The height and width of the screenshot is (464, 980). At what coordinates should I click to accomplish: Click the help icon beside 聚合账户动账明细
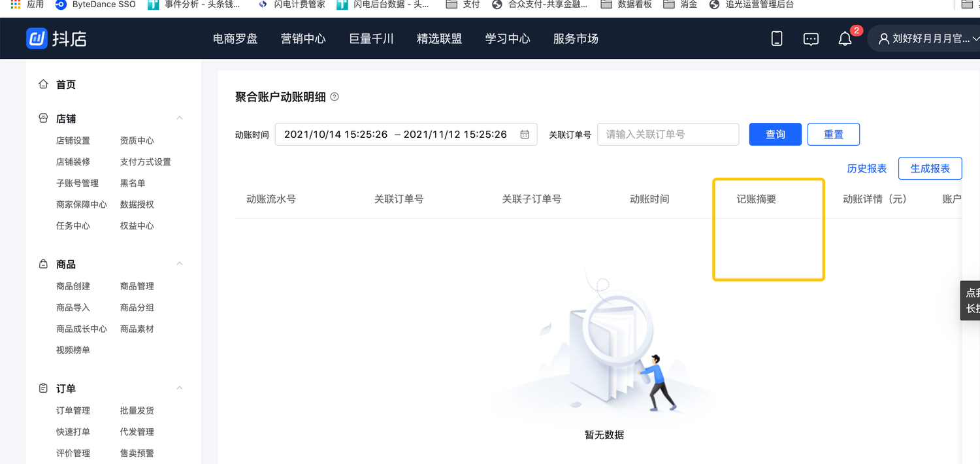[334, 97]
